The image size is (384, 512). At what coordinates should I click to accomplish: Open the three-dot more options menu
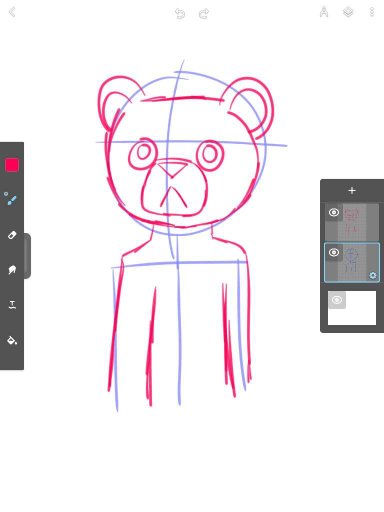(x=372, y=12)
